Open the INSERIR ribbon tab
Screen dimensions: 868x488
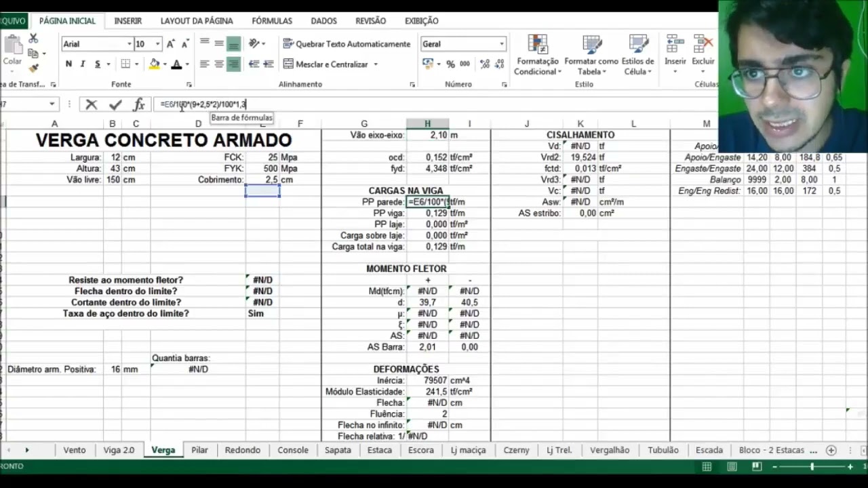(x=128, y=21)
